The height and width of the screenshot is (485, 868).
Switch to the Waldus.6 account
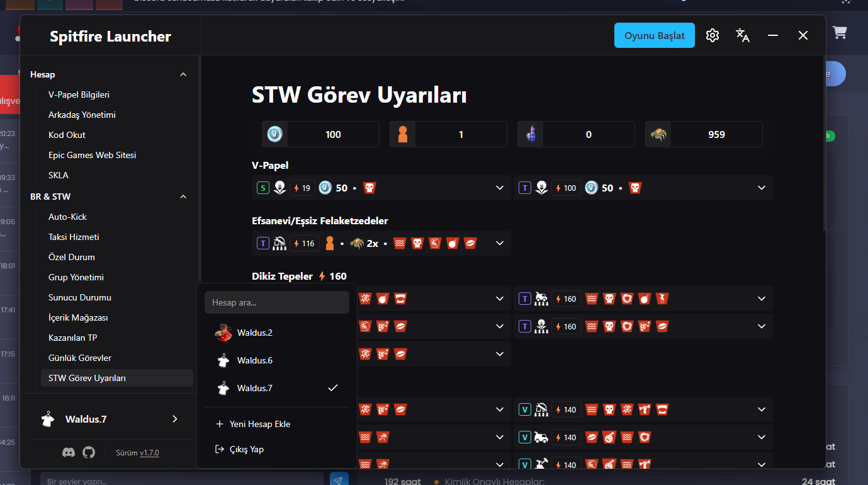[277, 360]
